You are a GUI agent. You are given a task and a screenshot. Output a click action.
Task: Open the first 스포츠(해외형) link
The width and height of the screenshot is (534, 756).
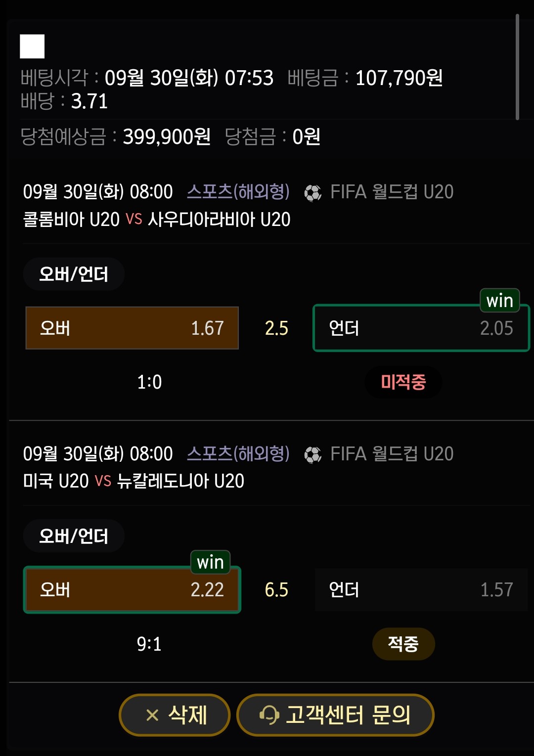point(238,192)
